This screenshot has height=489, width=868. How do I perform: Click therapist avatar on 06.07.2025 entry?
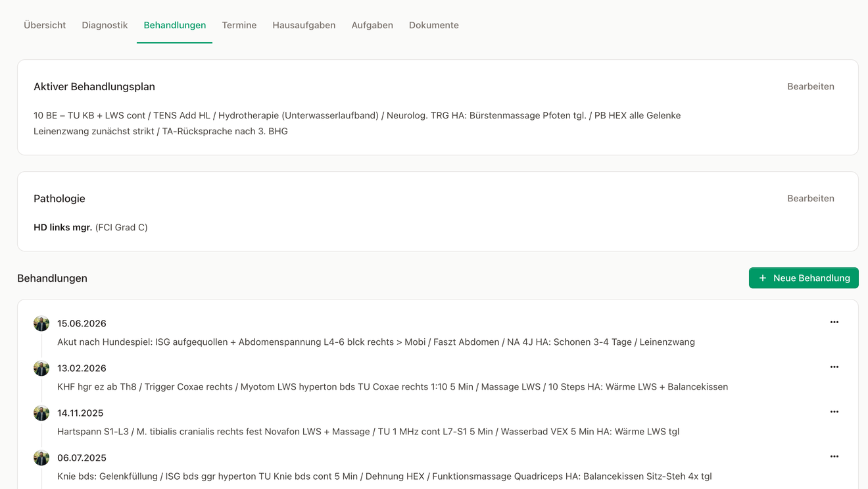pyautogui.click(x=41, y=457)
